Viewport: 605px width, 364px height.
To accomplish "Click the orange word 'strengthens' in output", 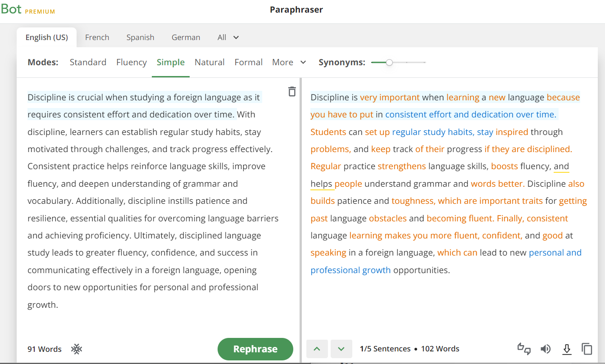I will [401, 166].
